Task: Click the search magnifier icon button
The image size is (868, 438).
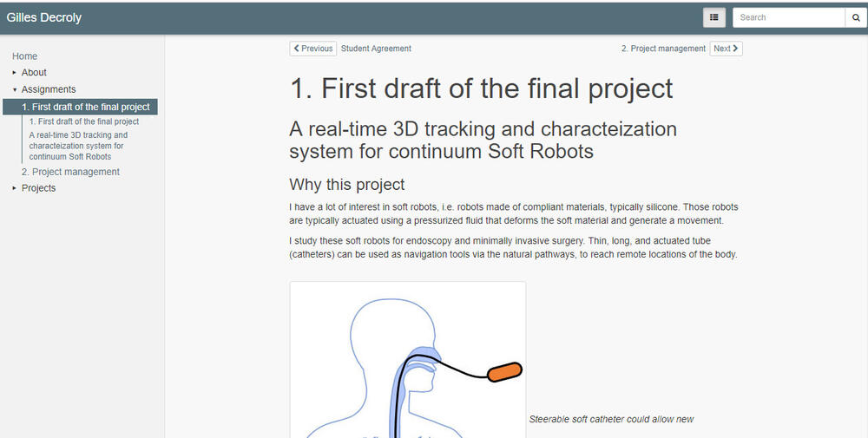Action: click(855, 17)
